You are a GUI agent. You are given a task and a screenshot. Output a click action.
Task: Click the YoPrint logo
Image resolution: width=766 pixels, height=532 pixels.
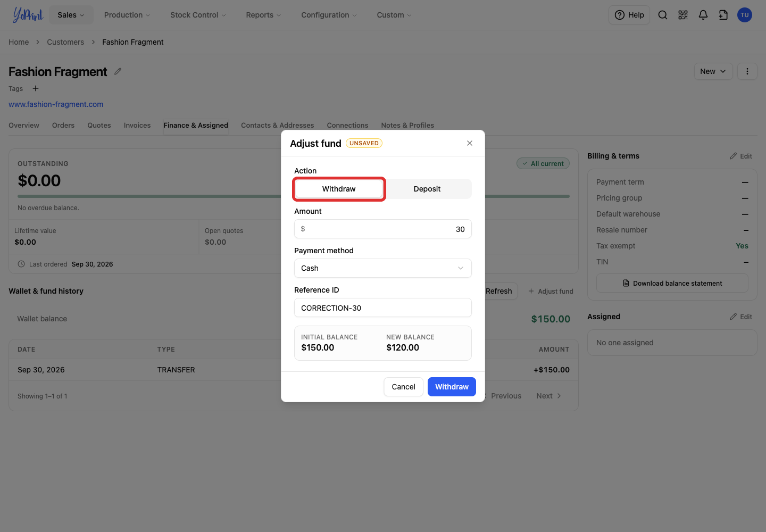[28, 15]
